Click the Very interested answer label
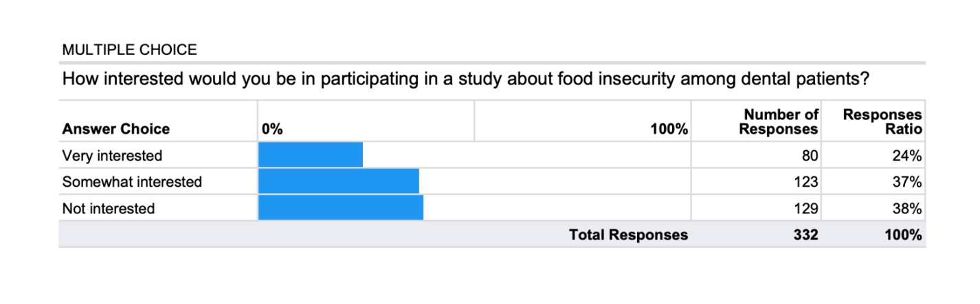This screenshot has height=304, width=980. (112, 156)
